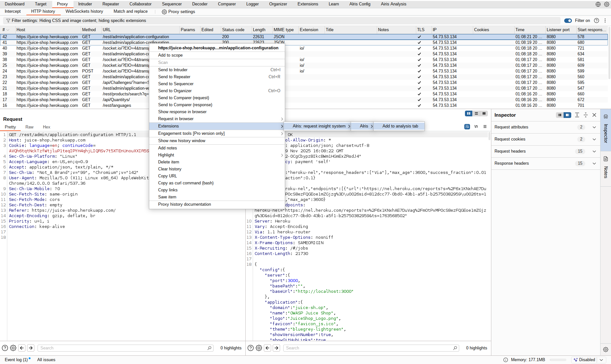The image size is (611, 364).
Task: Select side-by-side request/response layout icon
Action: click(x=468, y=113)
